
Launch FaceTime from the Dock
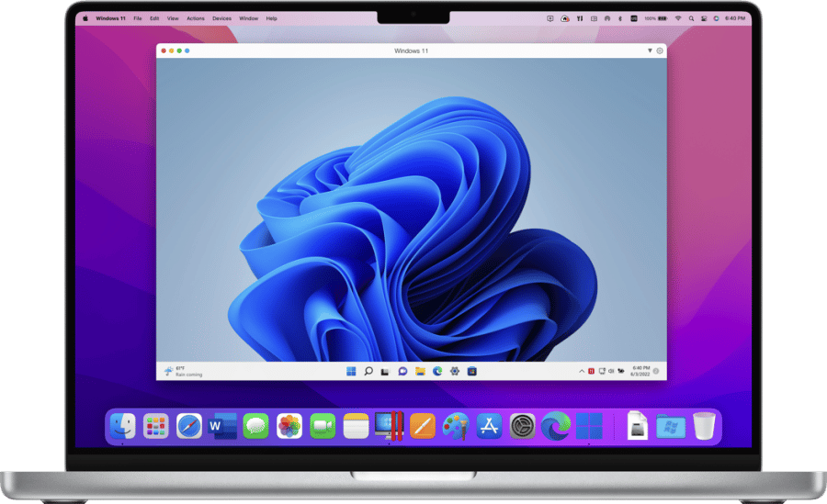323,426
